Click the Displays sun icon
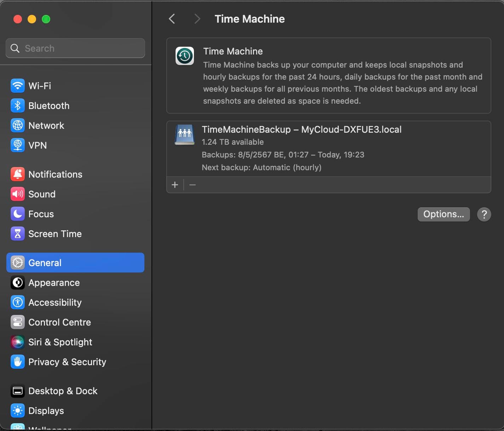Viewport: 504px width, 431px height. [18, 410]
